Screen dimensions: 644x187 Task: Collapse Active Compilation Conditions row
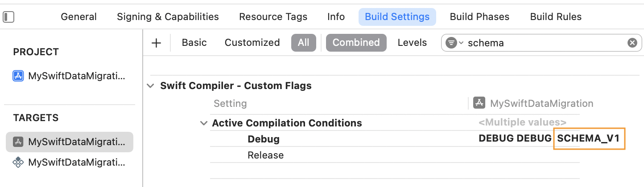[204, 123]
